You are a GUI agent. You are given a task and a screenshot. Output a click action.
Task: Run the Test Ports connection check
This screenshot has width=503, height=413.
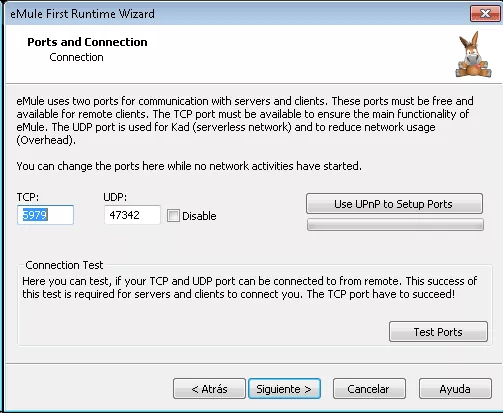pyautogui.click(x=438, y=332)
